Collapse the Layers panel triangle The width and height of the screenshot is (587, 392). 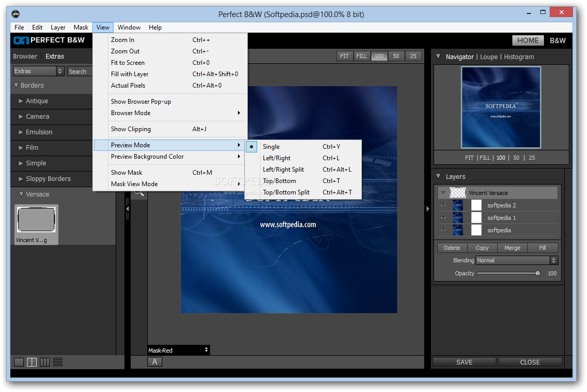[x=438, y=176]
